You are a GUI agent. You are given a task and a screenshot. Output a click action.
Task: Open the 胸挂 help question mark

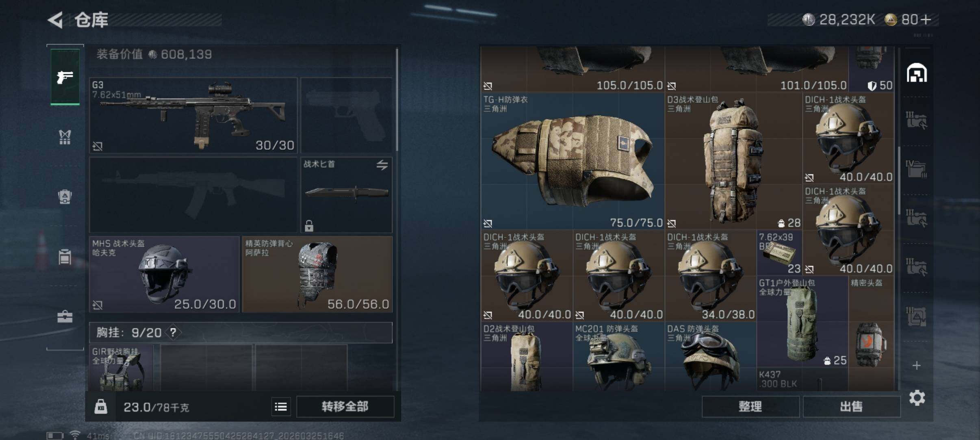pyautogui.click(x=173, y=333)
